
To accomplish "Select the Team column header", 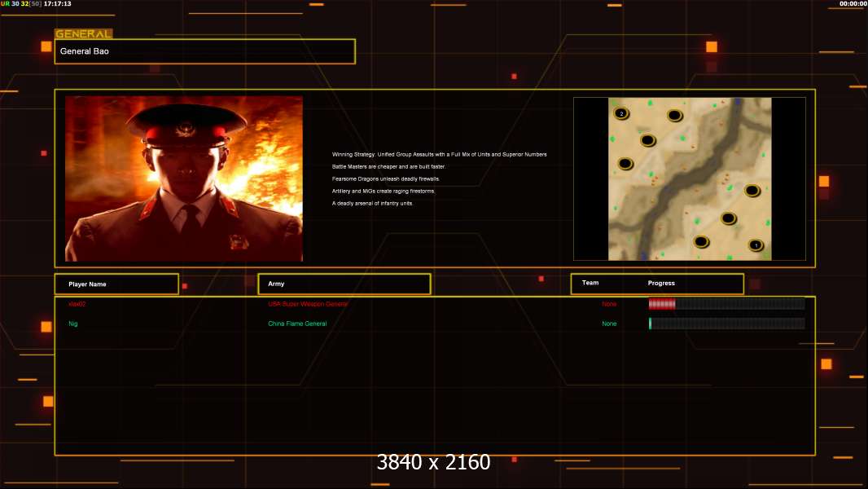I will click(x=590, y=283).
